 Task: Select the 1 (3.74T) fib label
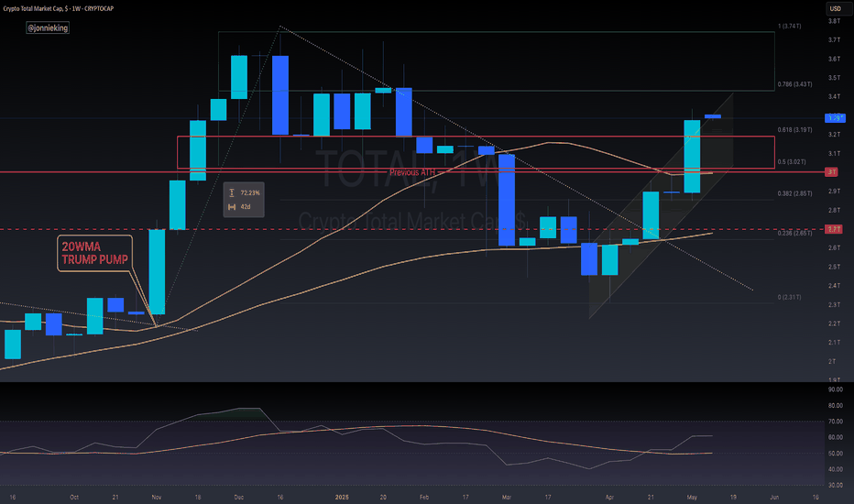point(790,27)
